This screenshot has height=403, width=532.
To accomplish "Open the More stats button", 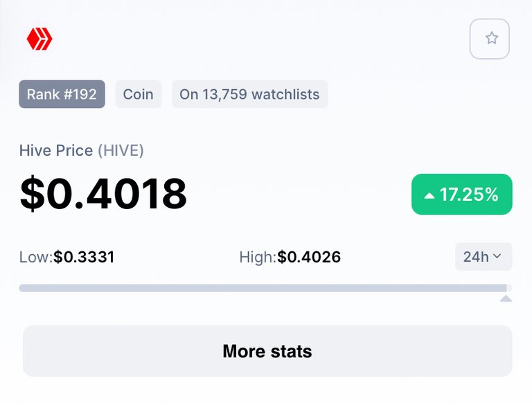I will coord(267,351).
